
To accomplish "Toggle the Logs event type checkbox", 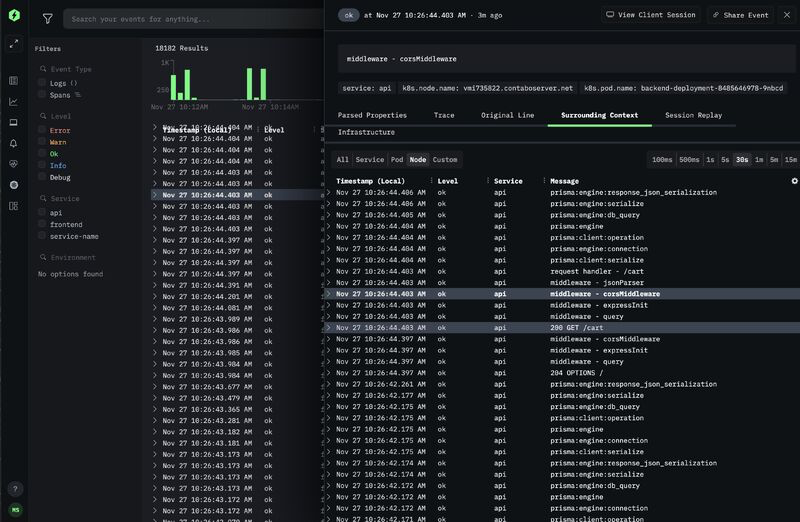I will point(42,83).
